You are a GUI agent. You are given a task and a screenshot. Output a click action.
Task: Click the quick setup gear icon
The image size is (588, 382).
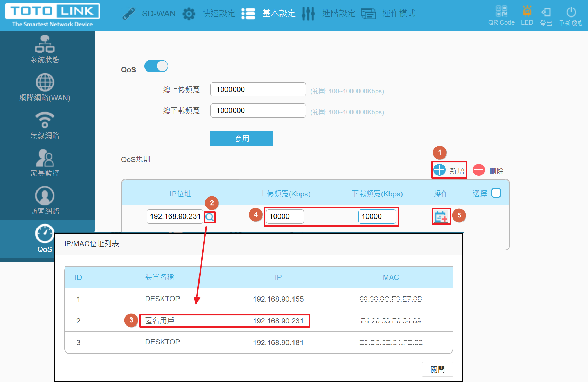click(189, 14)
